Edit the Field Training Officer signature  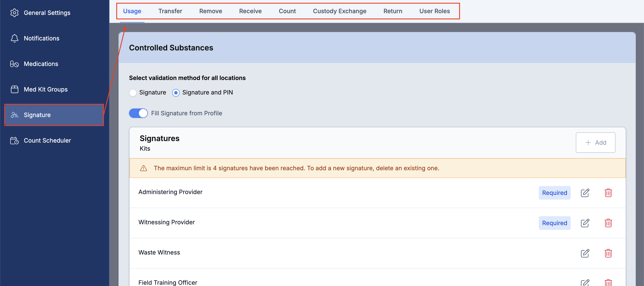coord(585,283)
